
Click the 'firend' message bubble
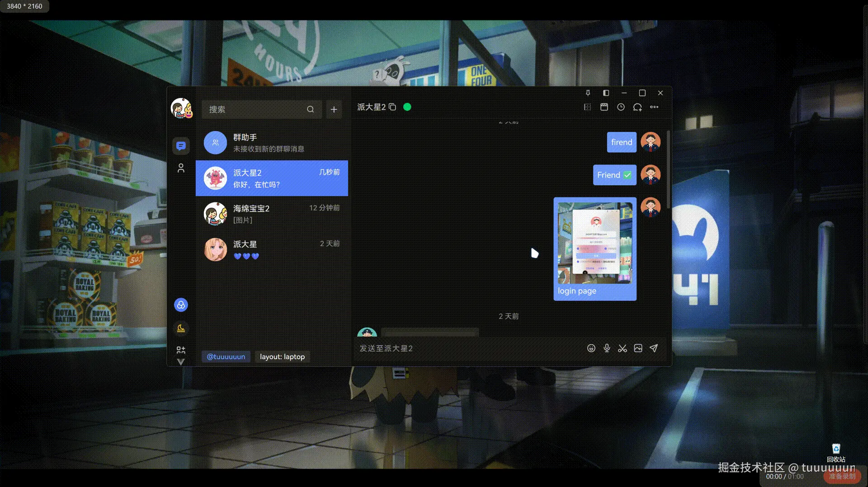click(x=622, y=142)
